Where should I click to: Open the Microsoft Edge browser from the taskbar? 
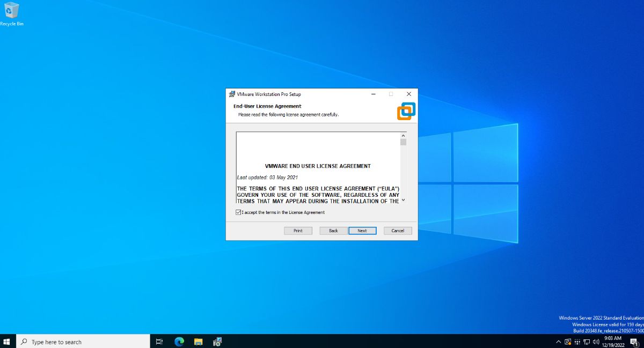178,342
